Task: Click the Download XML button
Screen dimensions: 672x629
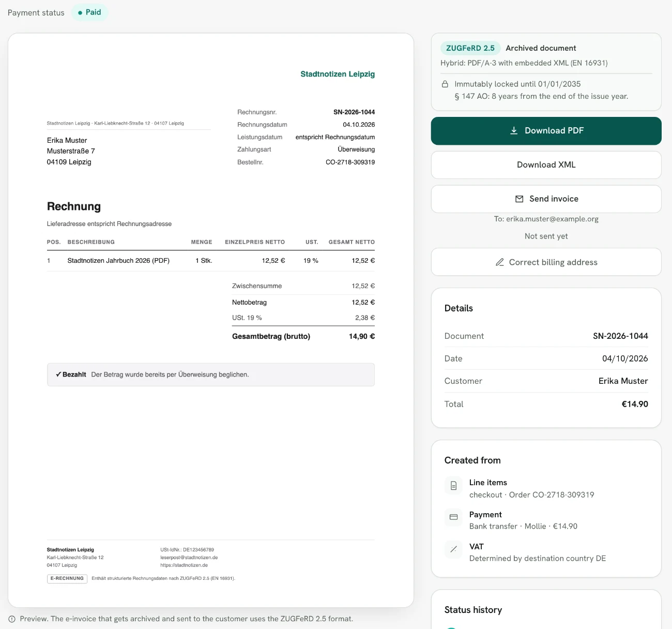Action: pos(546,165)
